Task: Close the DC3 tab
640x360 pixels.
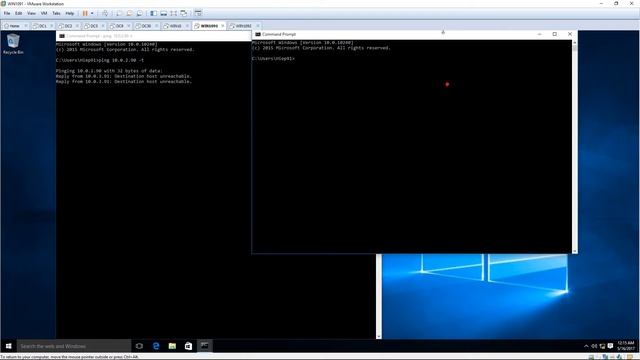Action: (x=103, y=26)
